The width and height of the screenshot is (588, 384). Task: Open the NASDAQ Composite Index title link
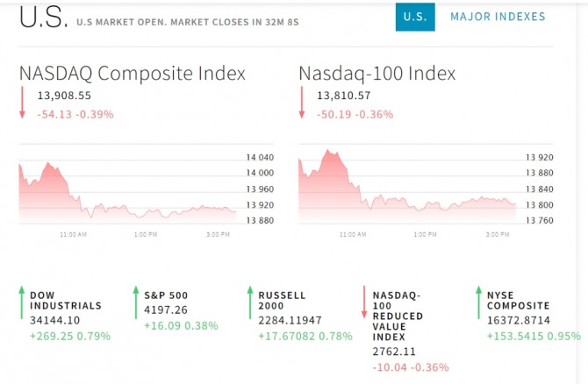coord(133,73)
